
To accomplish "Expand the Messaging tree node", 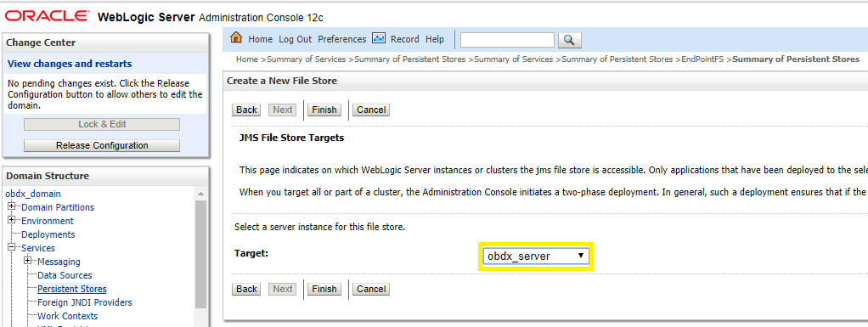I will point(28,261).
